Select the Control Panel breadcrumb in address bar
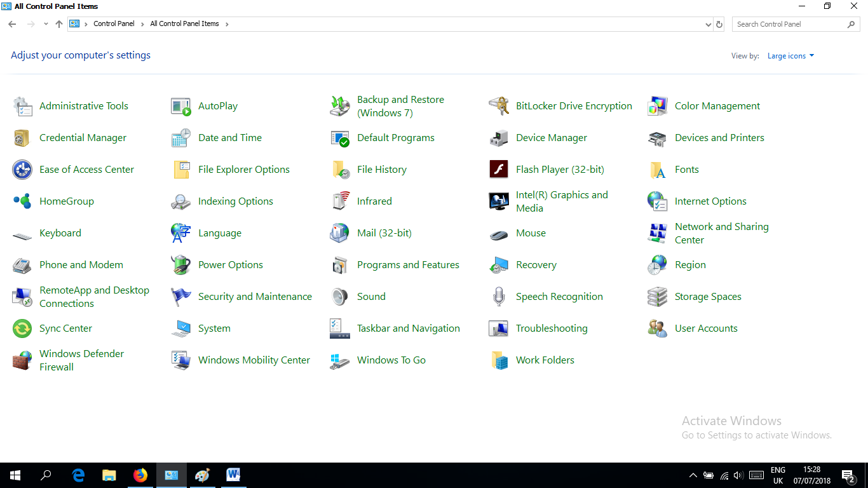This screenshot has width=868, height=488. point(114,24)
